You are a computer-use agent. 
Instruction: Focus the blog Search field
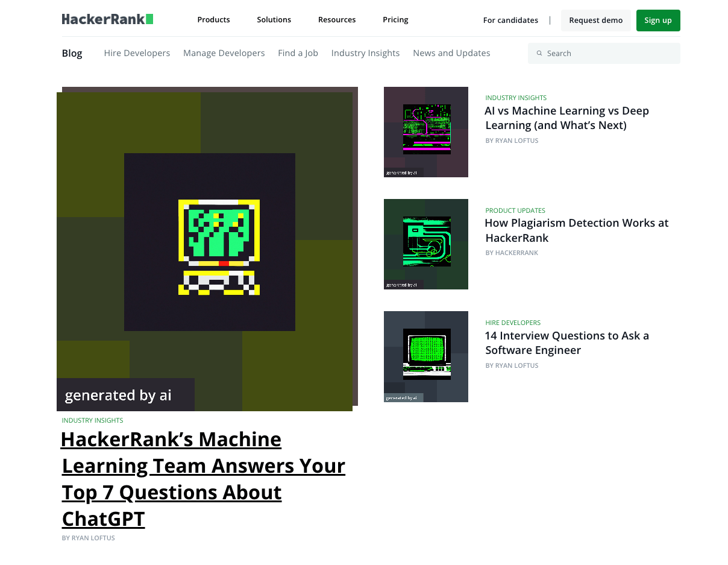click(604, 53)
